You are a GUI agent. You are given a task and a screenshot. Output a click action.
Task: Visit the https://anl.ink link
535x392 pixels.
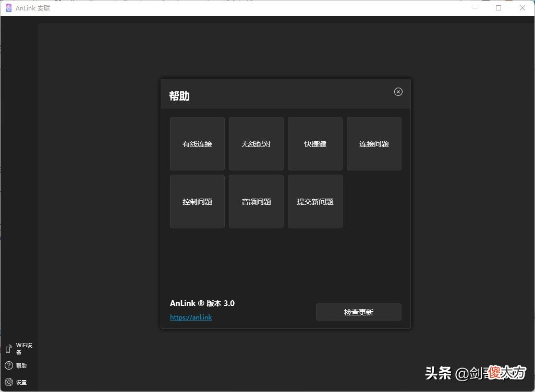(191, 317)
